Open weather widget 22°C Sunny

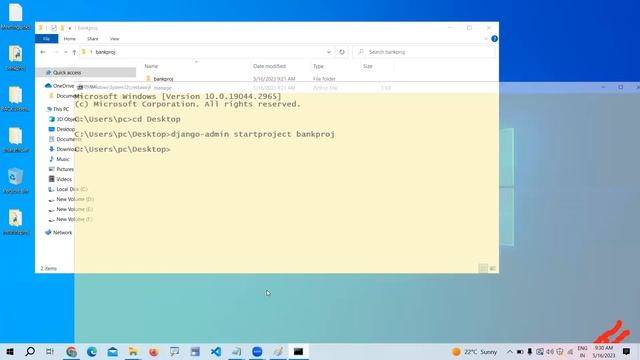pos(474,351)
